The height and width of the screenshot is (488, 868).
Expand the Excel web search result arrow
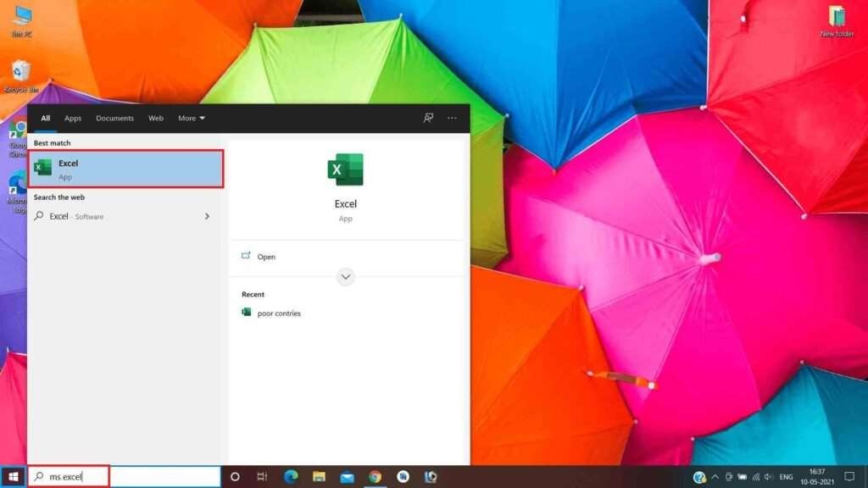point(207,216)
